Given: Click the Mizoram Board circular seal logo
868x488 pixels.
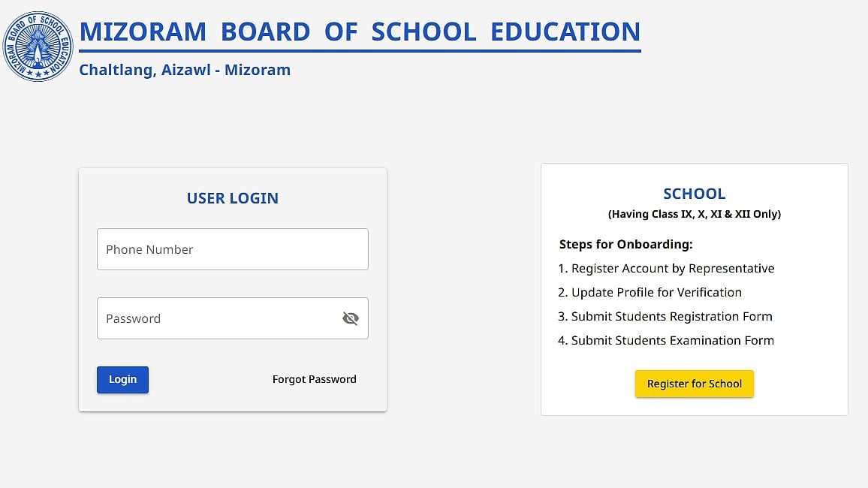Looking at the screenshot, I should click(x=38, y=46).
